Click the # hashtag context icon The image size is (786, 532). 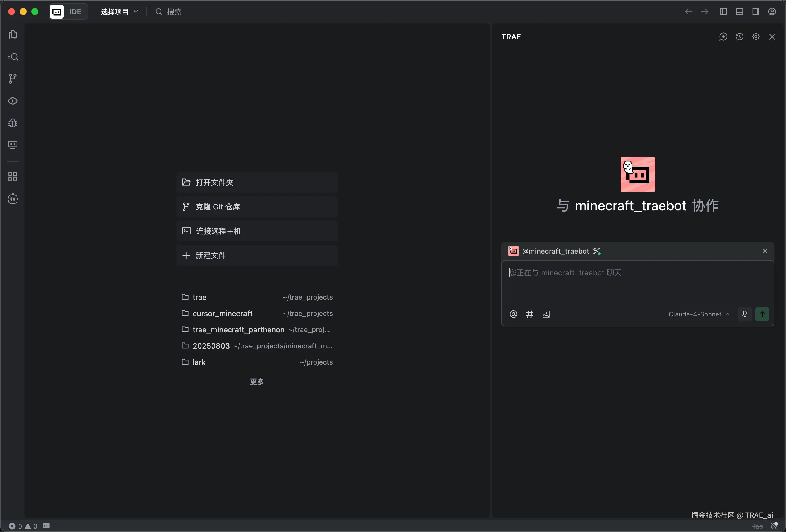[530, 314]
